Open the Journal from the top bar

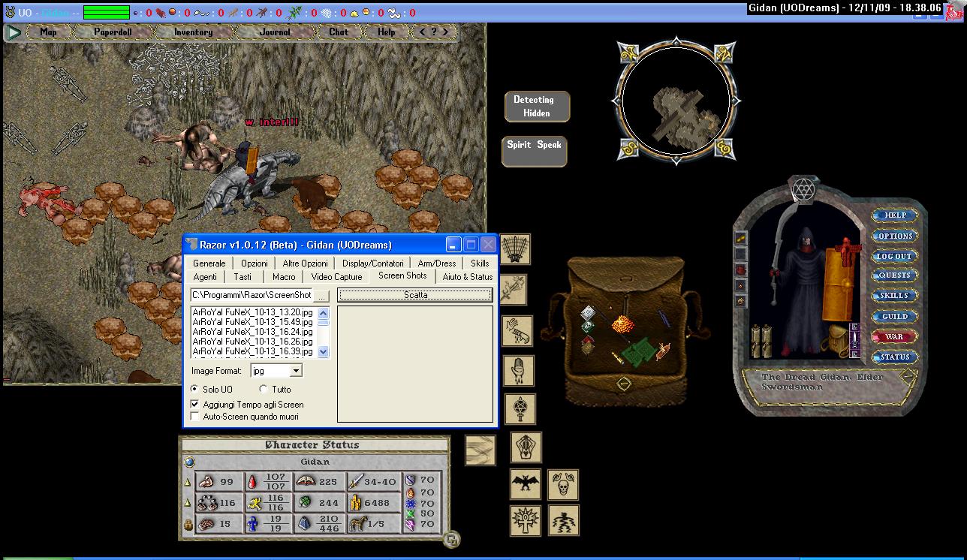[x=275, y=32]
